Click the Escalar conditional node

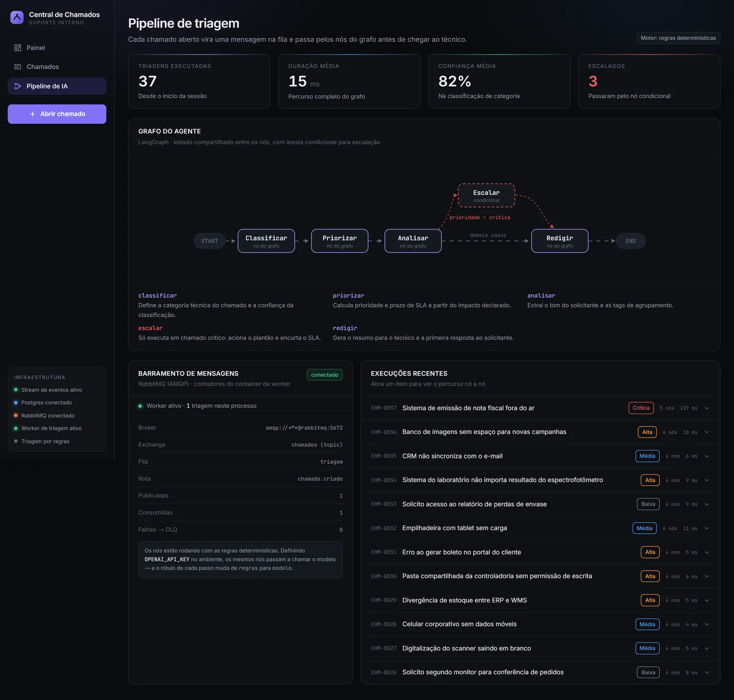coord(486,195)
